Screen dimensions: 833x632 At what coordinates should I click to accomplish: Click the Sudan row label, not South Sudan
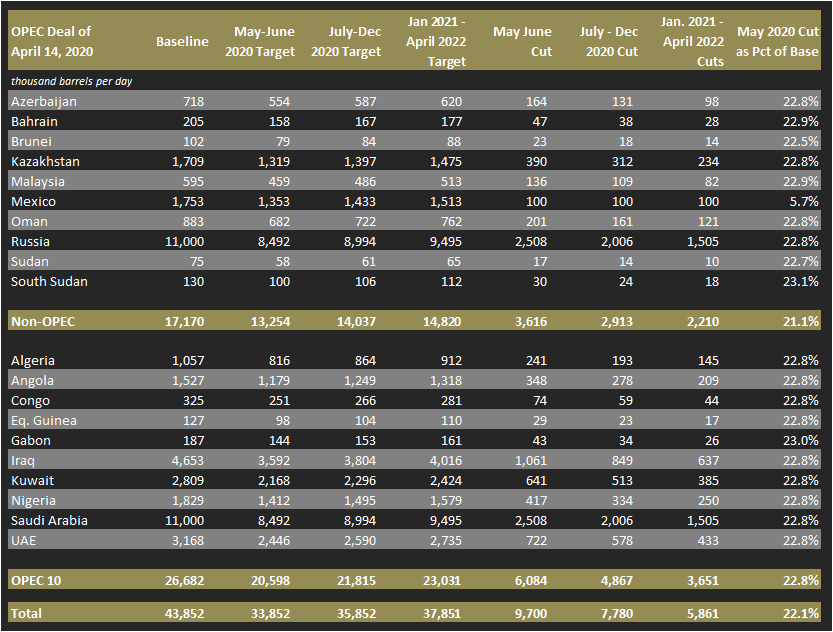30,262
